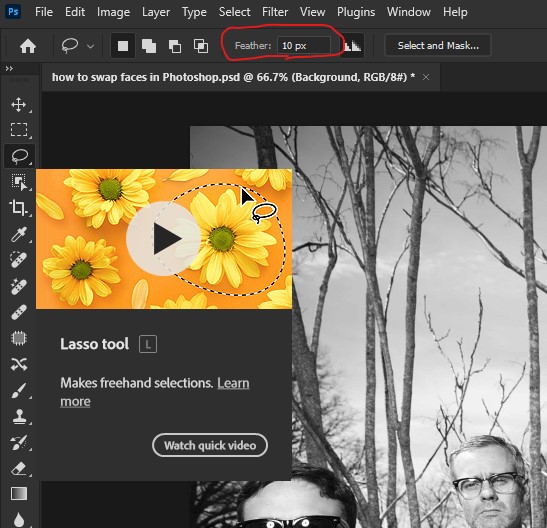Screen dimensions: 547x528
Task: Click the Feather value input field
Action: point(304,46)
